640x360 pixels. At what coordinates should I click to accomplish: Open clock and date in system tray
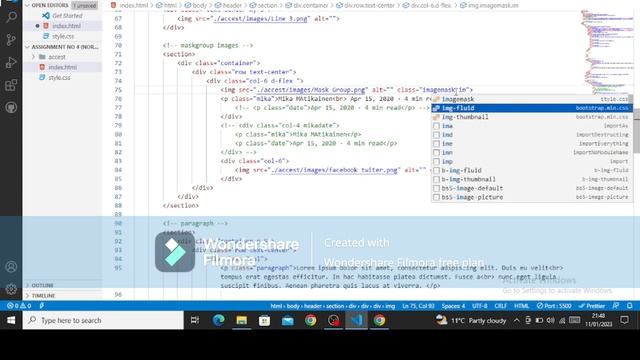(x=598, y=320)
